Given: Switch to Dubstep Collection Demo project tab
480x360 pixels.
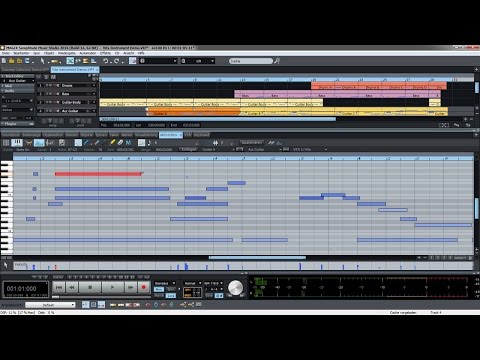Looking at the screenshot, I should coord(25,70).
